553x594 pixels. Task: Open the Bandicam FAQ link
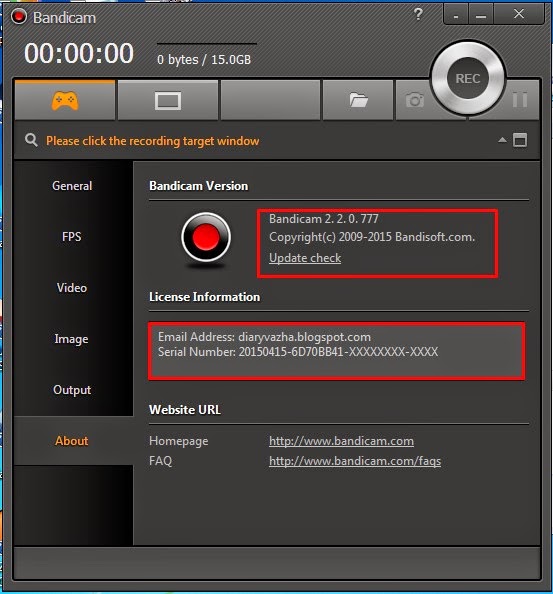click(x=355, y=461)
